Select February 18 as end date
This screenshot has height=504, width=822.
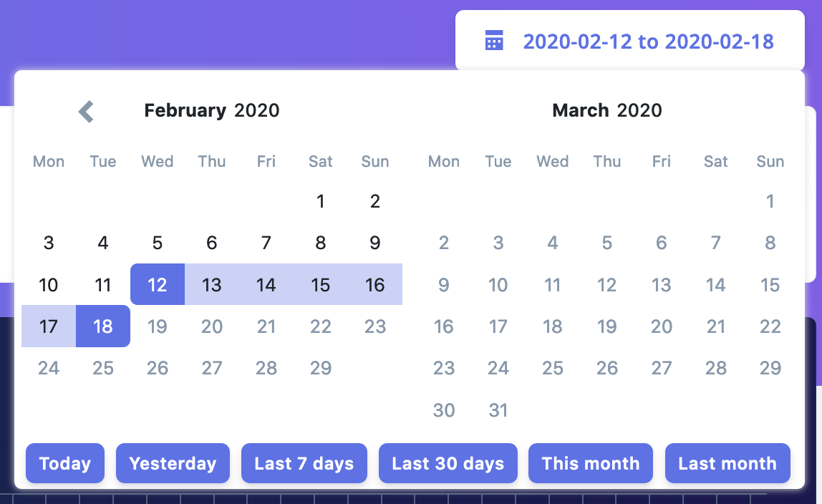click(102, 326)
